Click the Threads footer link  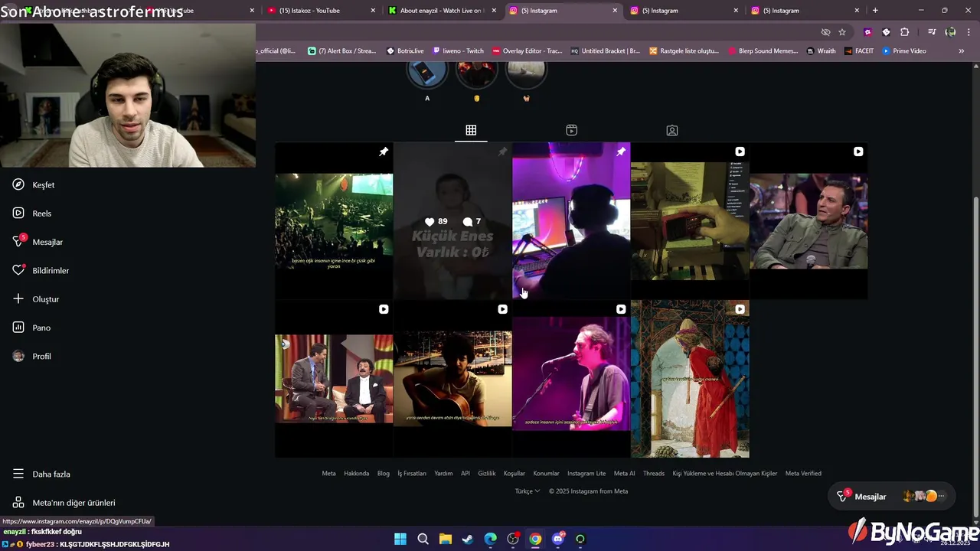[x=654, y=473]
